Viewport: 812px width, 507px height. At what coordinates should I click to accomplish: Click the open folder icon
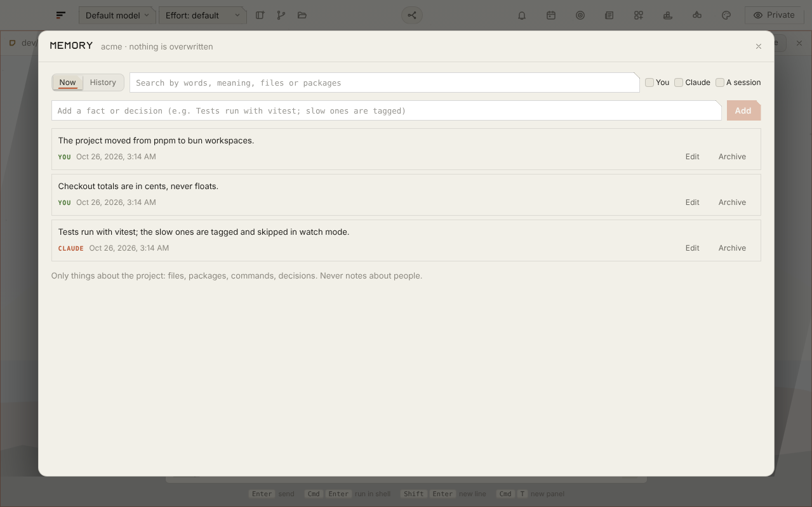tap(302, 15)
